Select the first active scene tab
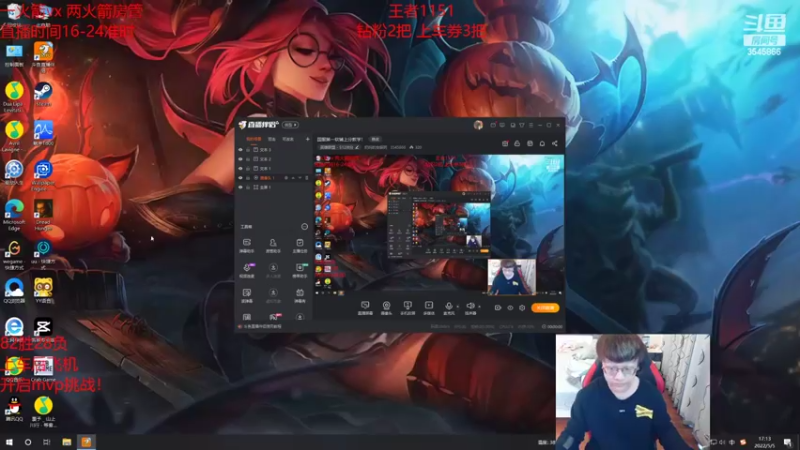 (254, 139)
